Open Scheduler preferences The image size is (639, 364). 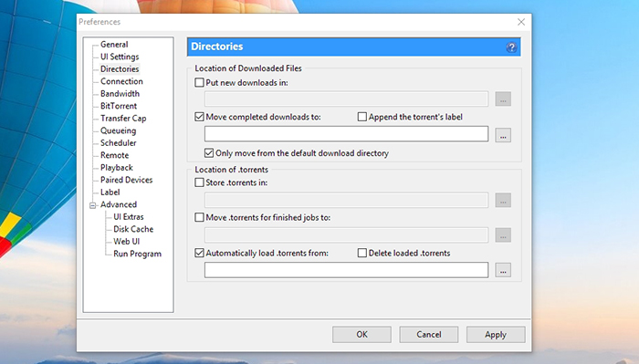click(x=118, y=143)
